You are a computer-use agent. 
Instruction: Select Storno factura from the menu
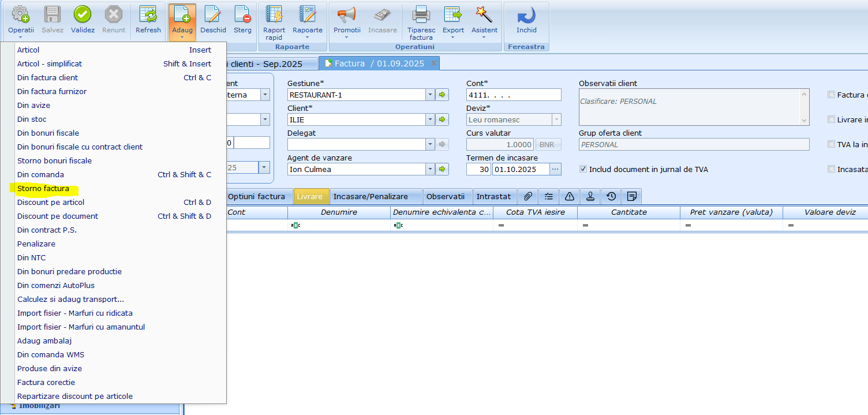[43, 189]
